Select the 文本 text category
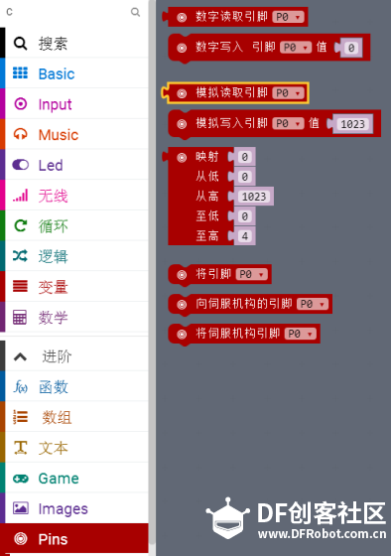Image resolution: width=392 pixels, height=556 pixels. coord(74,448)
